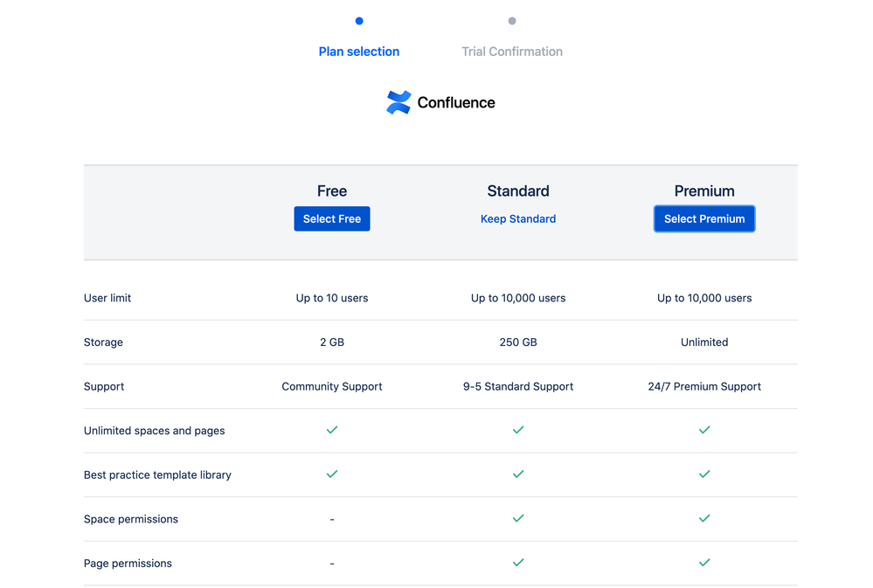Click the 'Community Support' cell
Viewport: 873px width, 588px height.
(332, 386)
